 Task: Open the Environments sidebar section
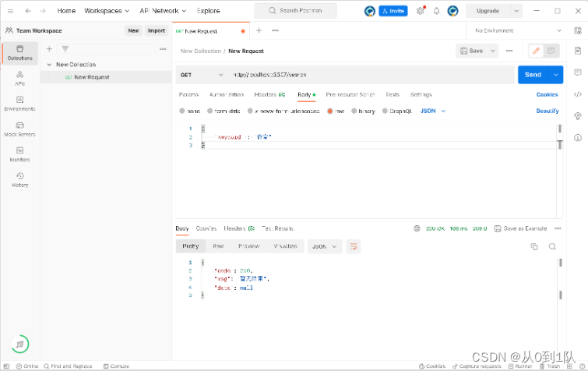pyautogui.click(x=20, y=104)
